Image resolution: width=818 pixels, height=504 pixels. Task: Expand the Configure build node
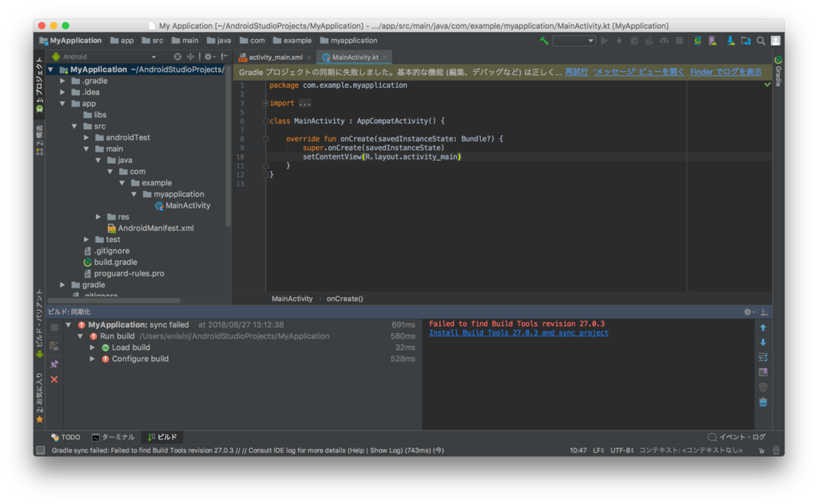coord(93,359)
